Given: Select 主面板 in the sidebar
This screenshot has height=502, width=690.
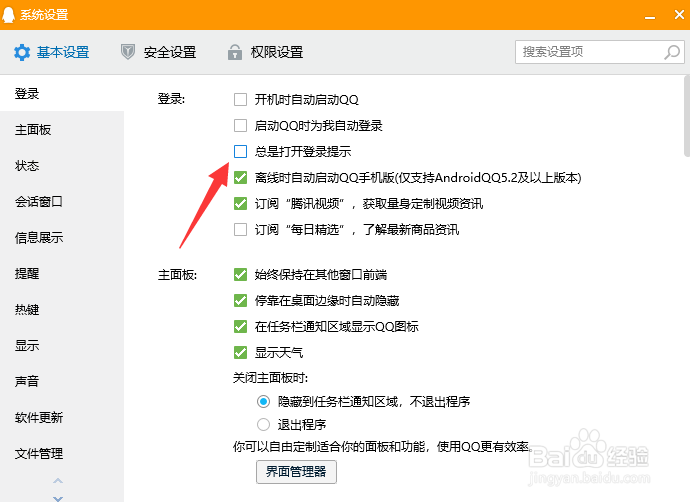Looking at the screenshot, I should 62,130.
